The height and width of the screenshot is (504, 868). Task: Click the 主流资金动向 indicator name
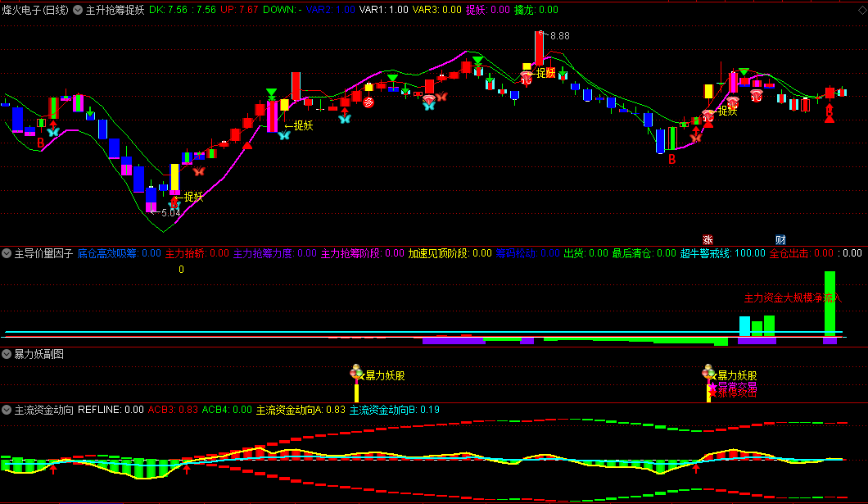[x=43, y=410]
